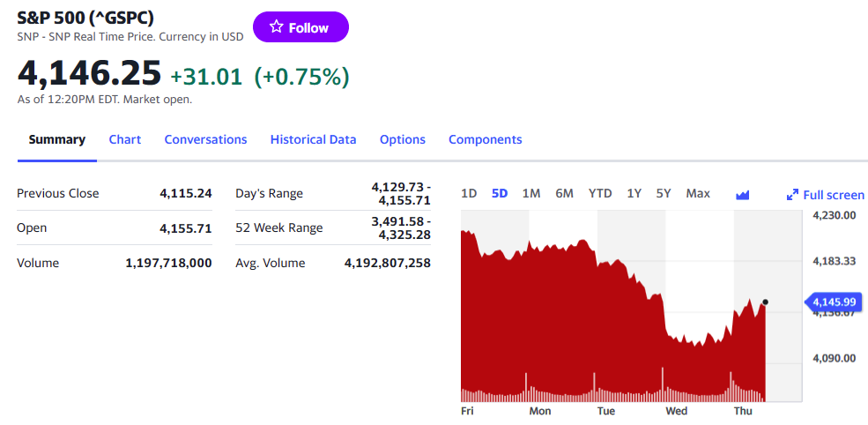Image resolution: width=868 pixels, height=425 pixels.
Task: Pick the 5Y chart range
Action: (x=664, y=193)
